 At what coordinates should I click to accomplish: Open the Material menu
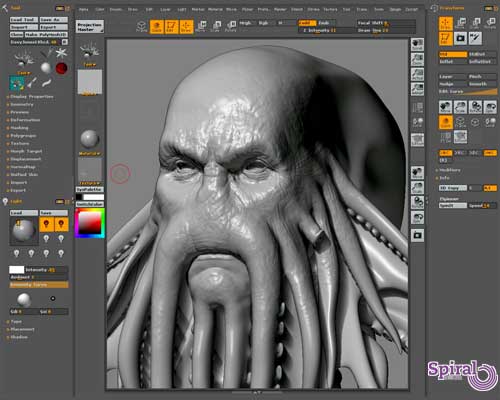coord(215,9)
